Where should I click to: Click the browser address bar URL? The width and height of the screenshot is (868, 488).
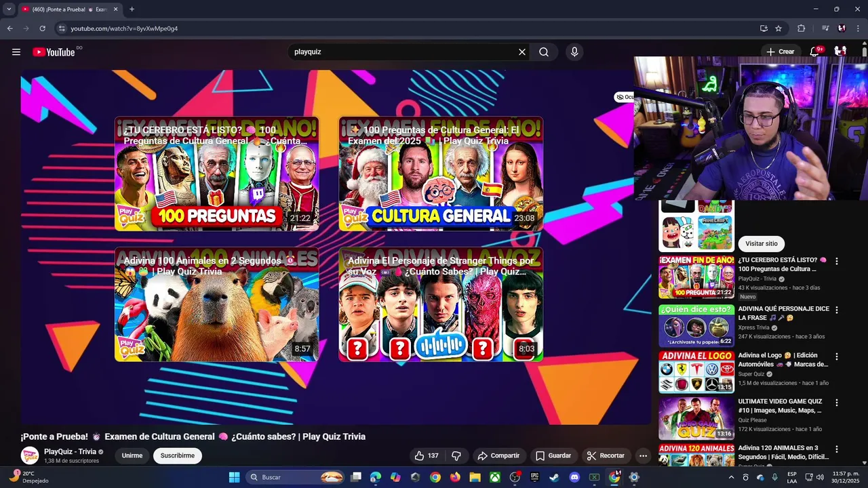(x=124, y=28)
